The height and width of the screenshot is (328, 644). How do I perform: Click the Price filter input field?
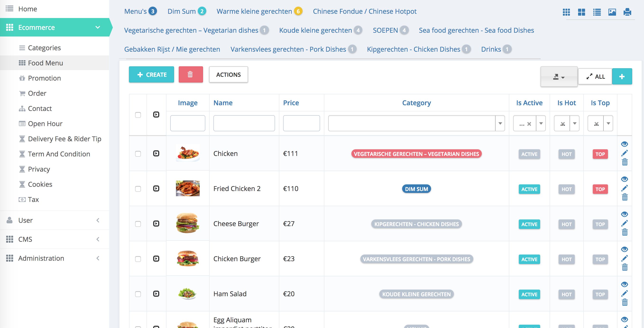point(301,123)
